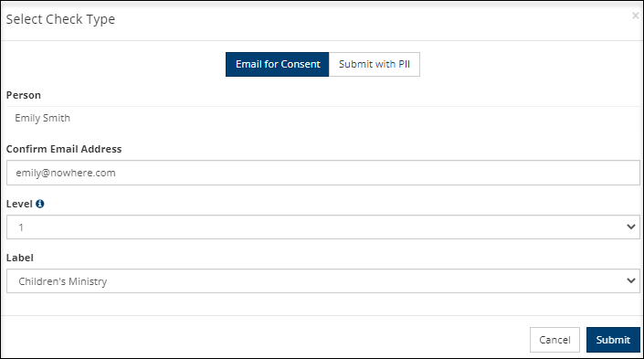Screen dimensions: 644x359
Task: Click the Select Check Type title
Action: coord(60,19)
